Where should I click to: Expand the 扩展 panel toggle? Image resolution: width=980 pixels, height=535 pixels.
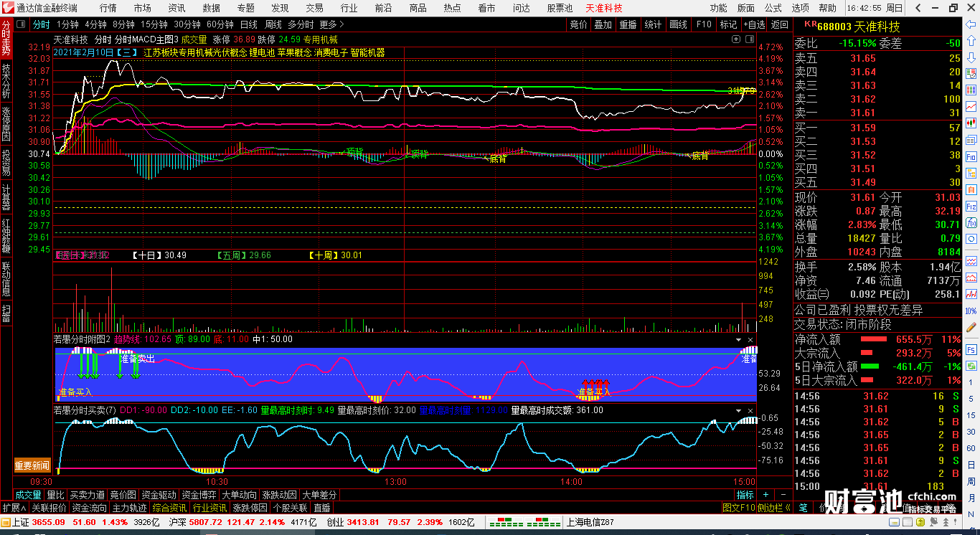click(x=14, y=508)
